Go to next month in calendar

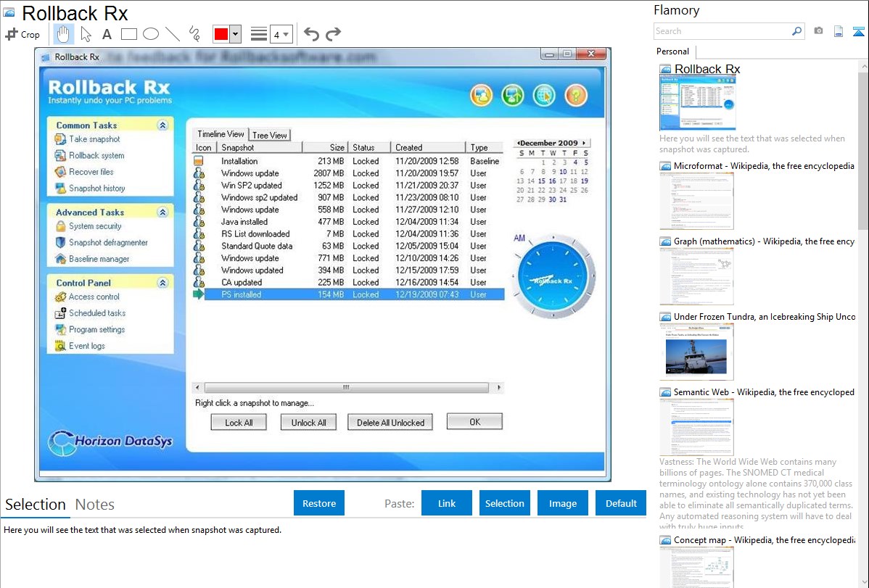tap(584, 143)
